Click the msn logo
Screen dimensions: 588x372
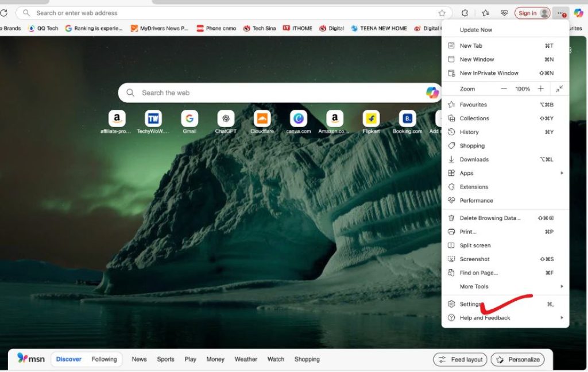click(x=31, y=358)
